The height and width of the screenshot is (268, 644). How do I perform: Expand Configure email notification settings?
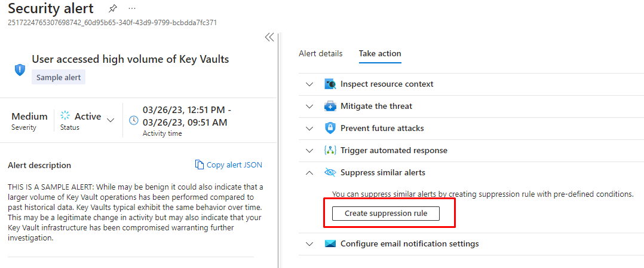pyautogui.click(x=309, y=244)
